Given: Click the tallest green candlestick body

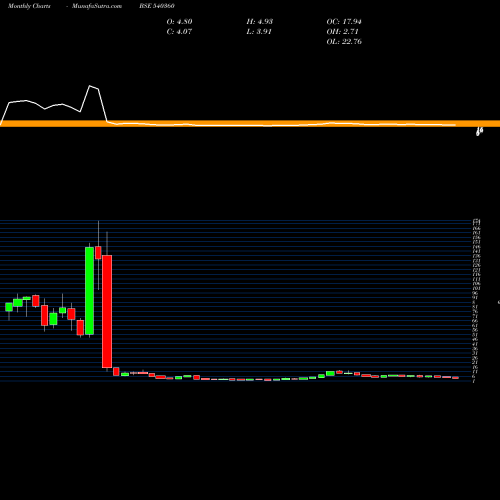Looking at the screenshot, I should pos(89,291).
